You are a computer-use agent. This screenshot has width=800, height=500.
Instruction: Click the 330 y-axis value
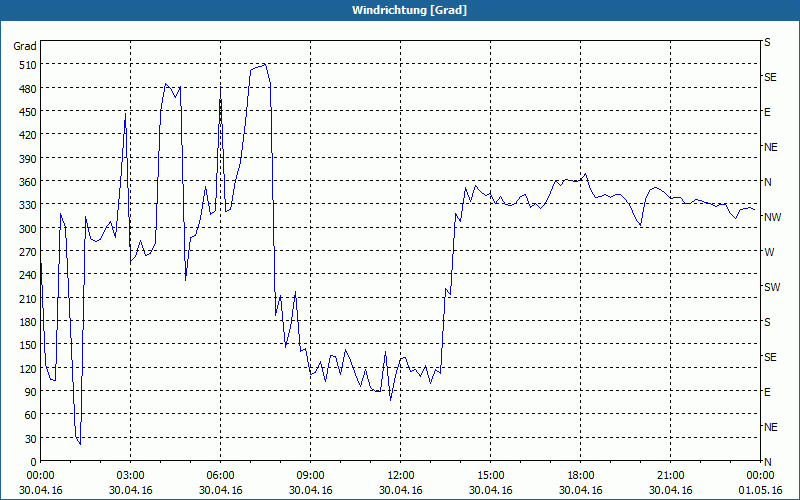(x=28, y=206)
